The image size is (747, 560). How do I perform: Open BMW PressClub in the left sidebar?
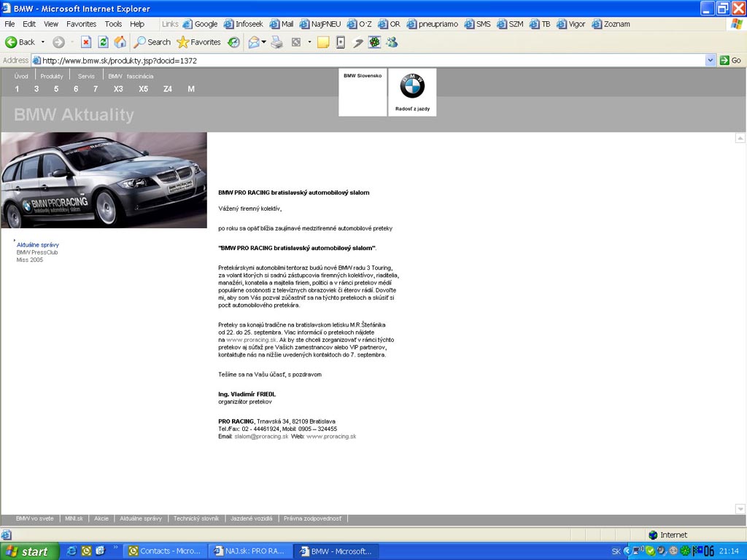tap(37, 252)
